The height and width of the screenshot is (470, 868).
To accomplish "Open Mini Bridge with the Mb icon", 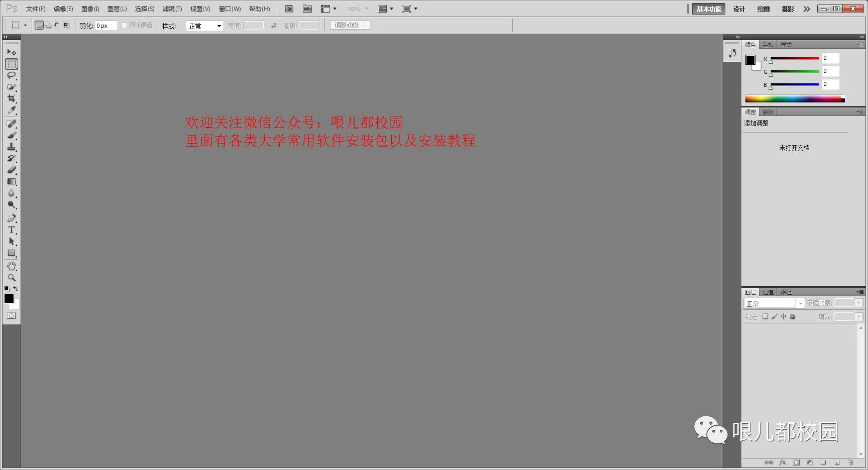I will [307, 9].
